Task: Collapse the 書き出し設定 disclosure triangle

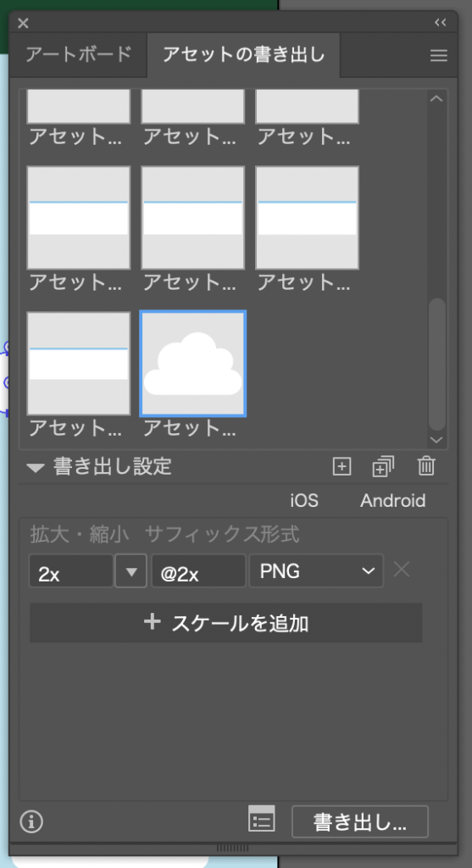Action: pyautogui.click(x=36, y=468)
